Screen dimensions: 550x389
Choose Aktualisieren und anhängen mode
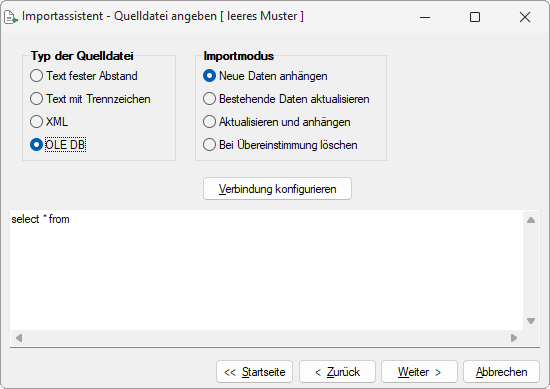pos(277,122)
